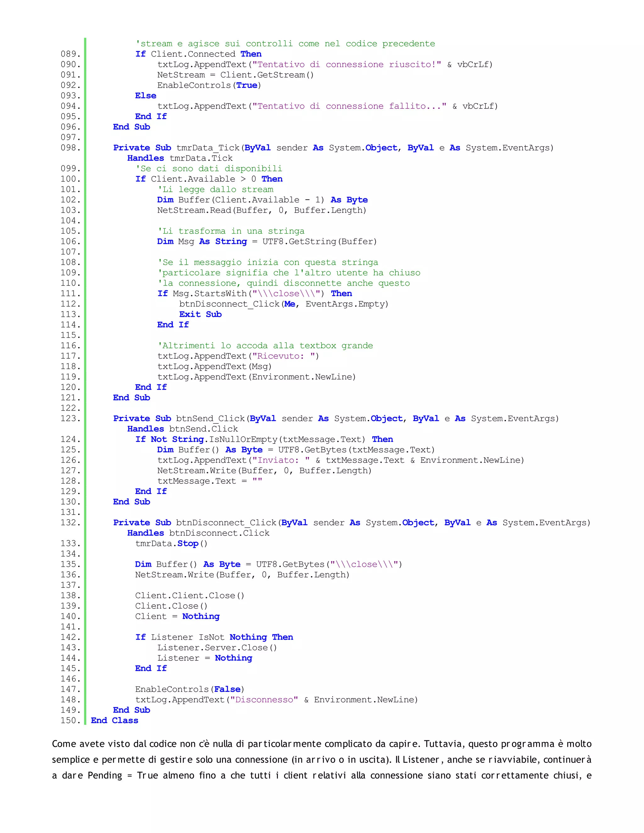This screenshot has height=833, width=644.
Task: Click 'EnableControls(False)' on line 147
Action: (190, 690)
